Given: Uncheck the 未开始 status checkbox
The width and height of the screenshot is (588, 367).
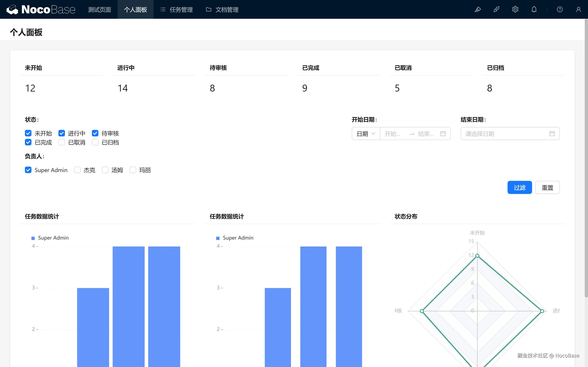Looking at the screenshot, I should coord(28,133).
